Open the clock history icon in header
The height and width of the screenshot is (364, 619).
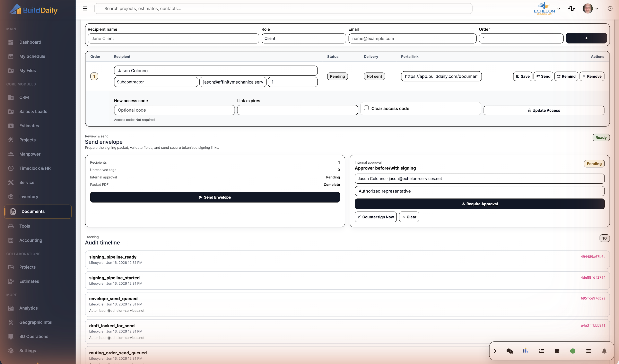(610, 9)
